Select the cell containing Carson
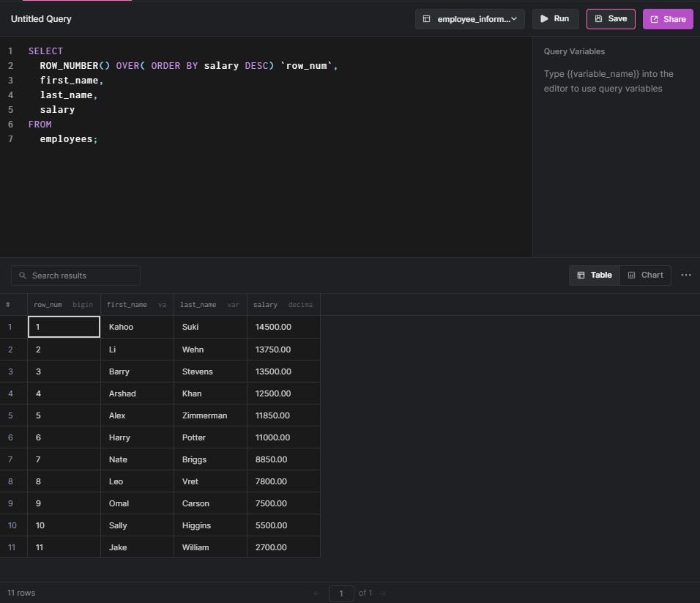 pos(210,503)
